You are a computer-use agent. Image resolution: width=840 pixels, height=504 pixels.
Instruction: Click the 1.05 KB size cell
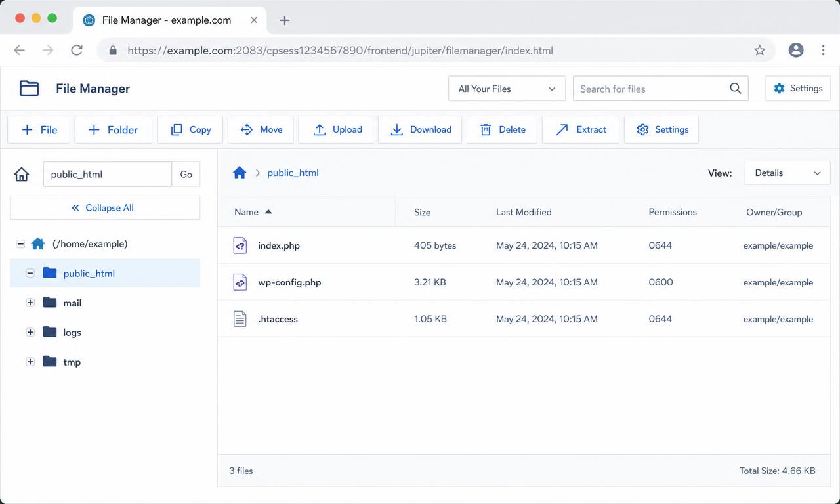[x=430, y=319]
